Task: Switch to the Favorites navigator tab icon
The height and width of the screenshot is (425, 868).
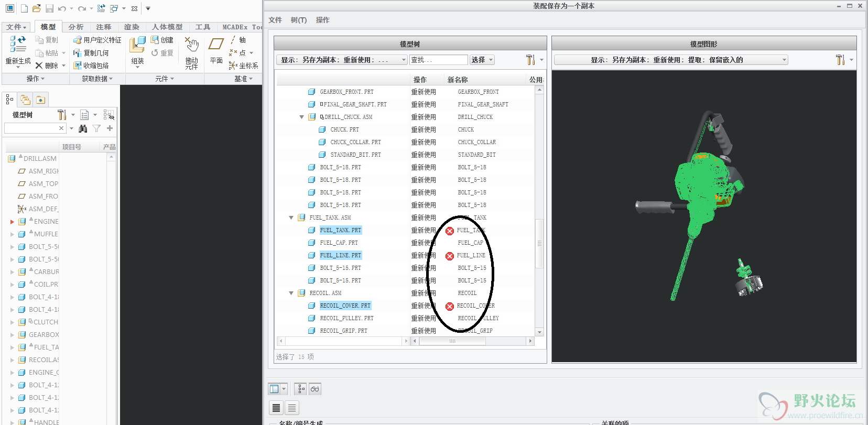Action: [41, 99]
